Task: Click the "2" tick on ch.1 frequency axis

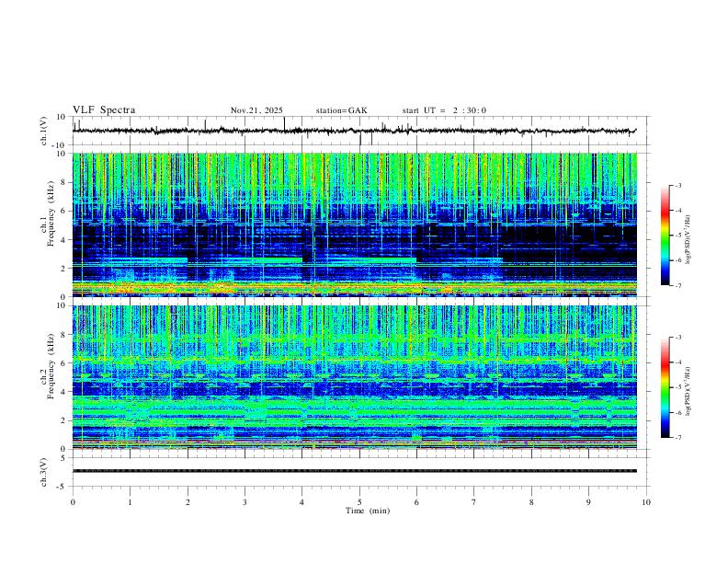Action: tap(63, 269)
